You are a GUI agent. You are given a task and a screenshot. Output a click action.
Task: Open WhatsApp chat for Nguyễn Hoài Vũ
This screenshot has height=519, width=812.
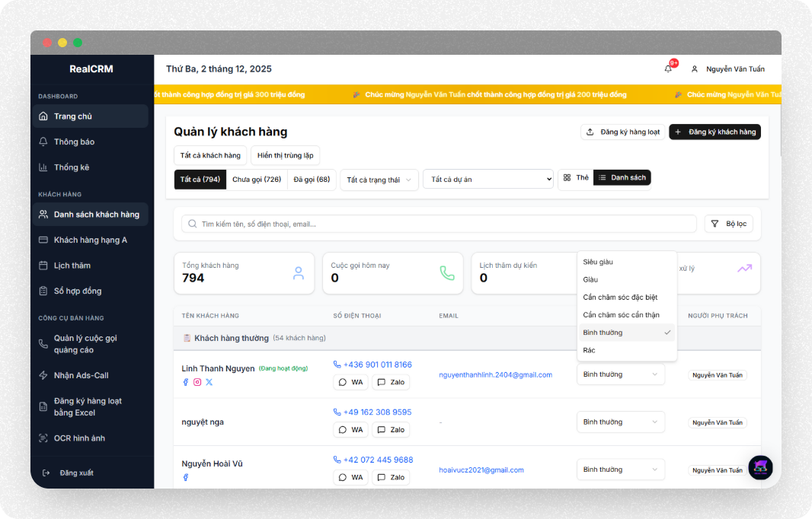coord(350,476)
